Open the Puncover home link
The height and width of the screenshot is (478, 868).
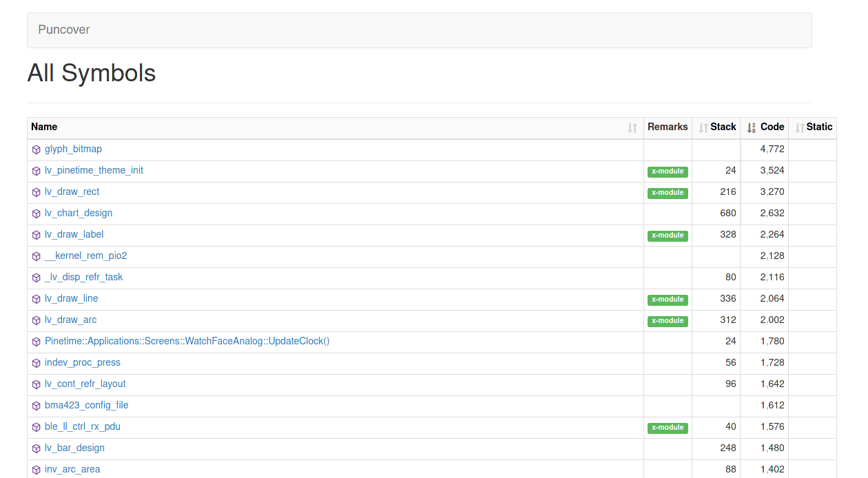(x=64, y=30)
